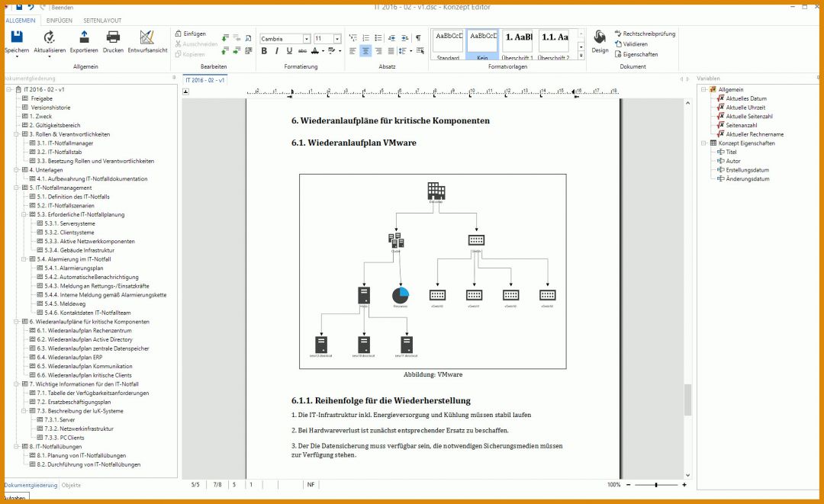Expand the Formatvorlagen styles gallery
The image size is (824, 504).
click(x=581, y=56)
